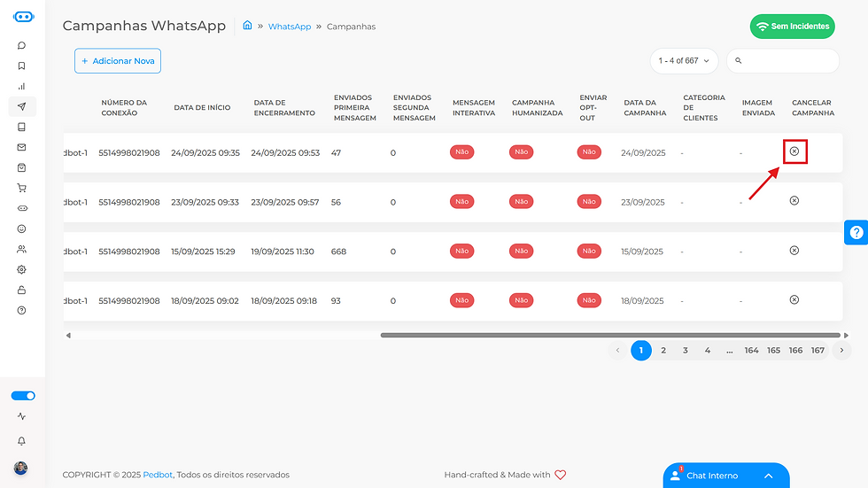Screen dimensions: 868x488
Task: Click the Pedbot robot logo
Action: [23, 17]
